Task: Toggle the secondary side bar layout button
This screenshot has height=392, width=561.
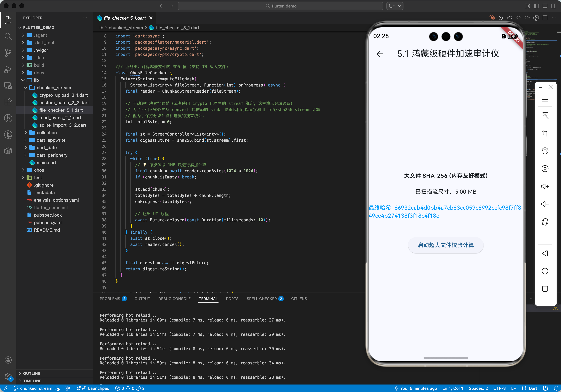Action: click(554, 6)
